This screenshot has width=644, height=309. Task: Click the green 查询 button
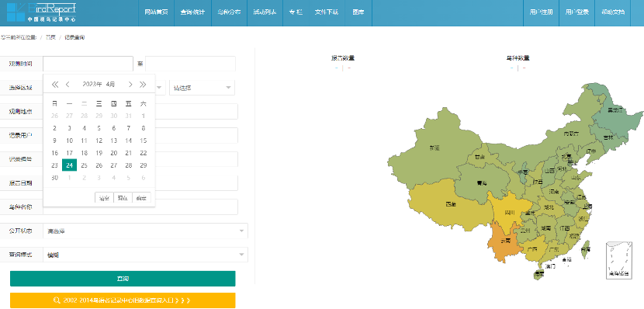click(x=123, y=279)
